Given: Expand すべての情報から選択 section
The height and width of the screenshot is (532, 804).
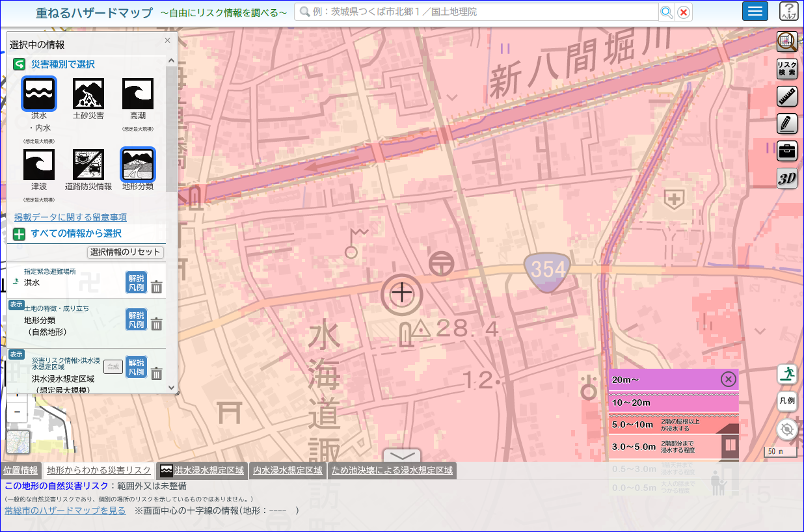Looking at the screenshot, I should (76, 233).
